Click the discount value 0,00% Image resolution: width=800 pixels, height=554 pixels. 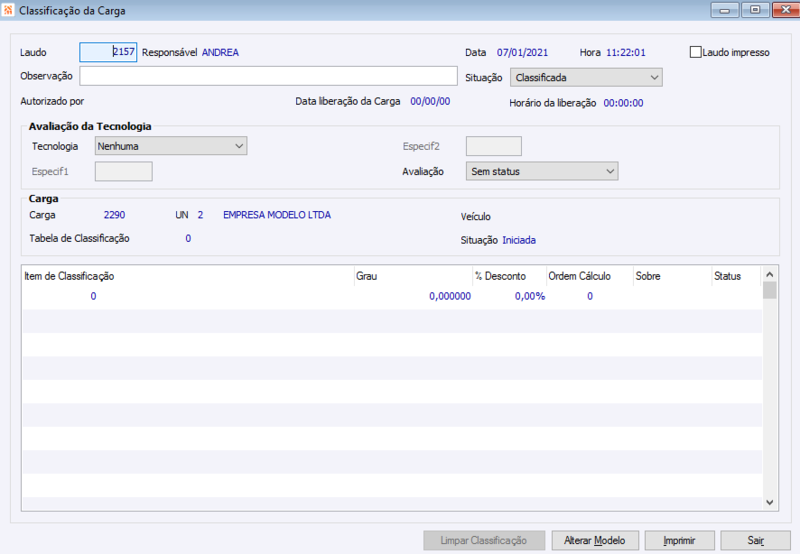530,296
